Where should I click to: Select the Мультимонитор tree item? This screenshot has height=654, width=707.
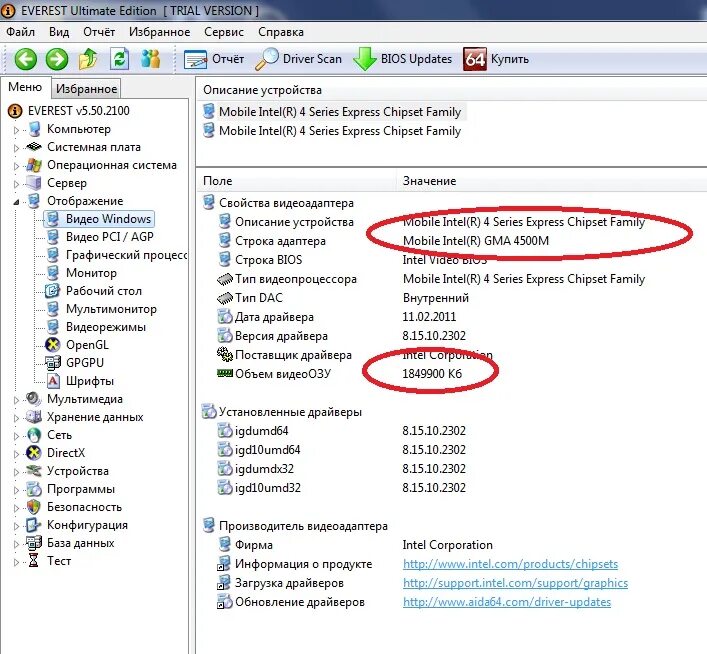click(x=111, y=309)
